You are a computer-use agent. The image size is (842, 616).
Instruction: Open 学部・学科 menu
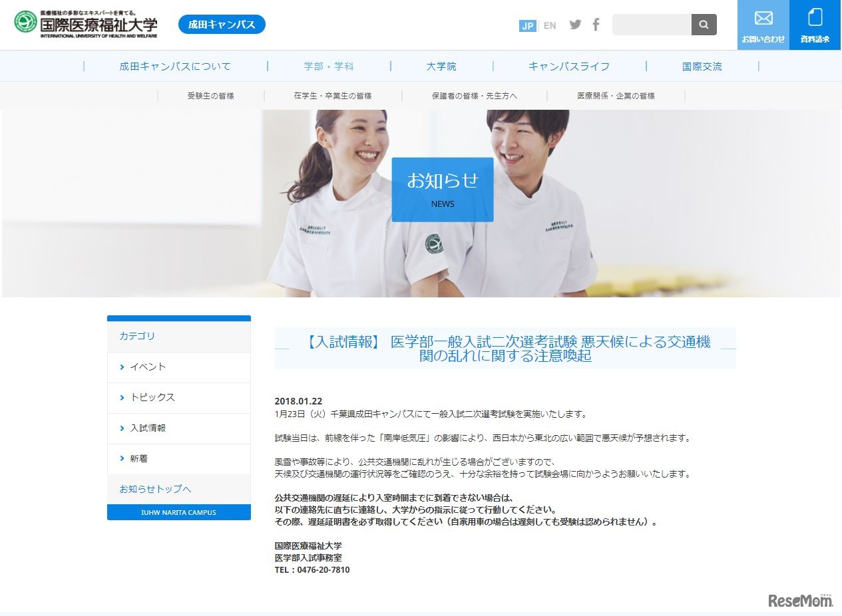329,67
